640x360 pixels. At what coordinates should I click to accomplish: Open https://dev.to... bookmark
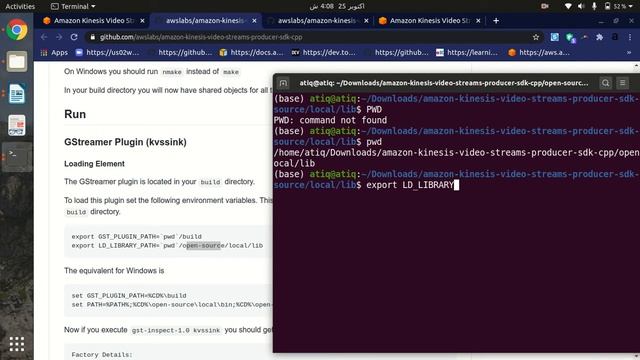coord(324,53)
